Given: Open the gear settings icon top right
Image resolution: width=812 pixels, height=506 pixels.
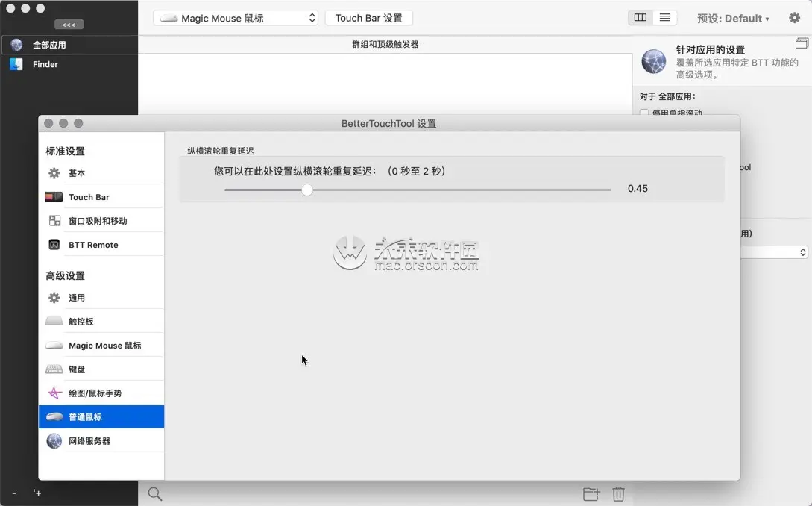Looking at the screenshot, I should 794,18.
